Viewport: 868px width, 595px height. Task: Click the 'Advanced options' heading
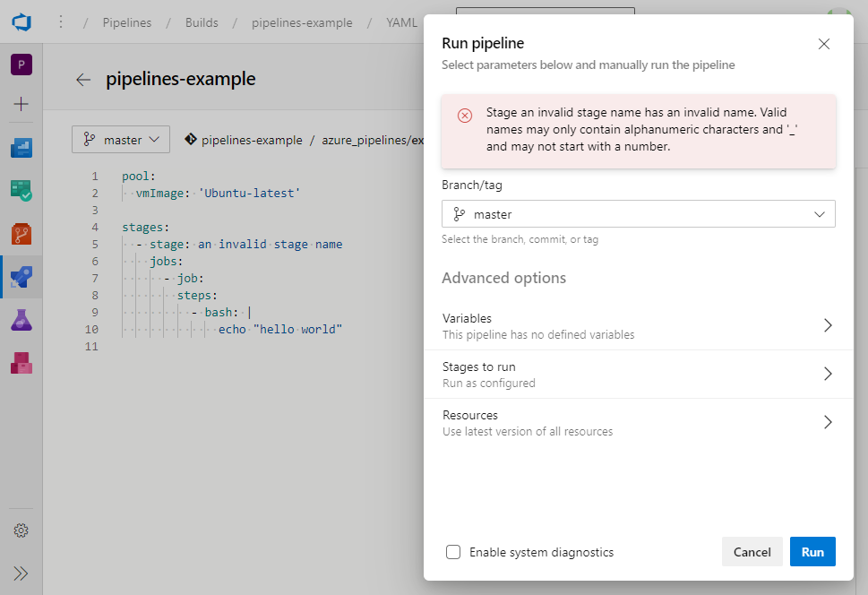click(503, 278)
